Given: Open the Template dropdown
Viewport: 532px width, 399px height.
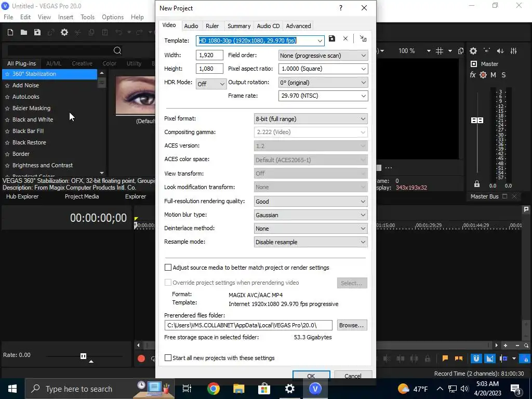Looking at the screenshot, I should [x=320, y=41].
